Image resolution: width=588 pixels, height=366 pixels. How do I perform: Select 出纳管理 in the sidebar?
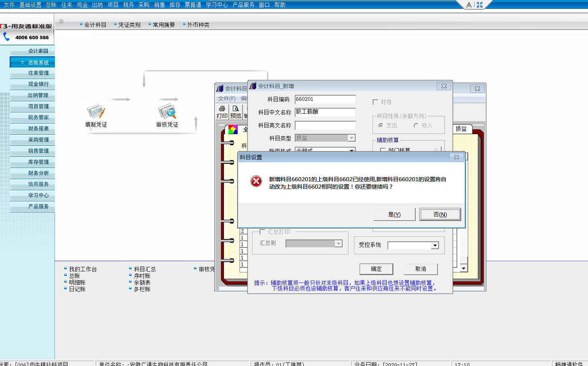coord(32,95)
